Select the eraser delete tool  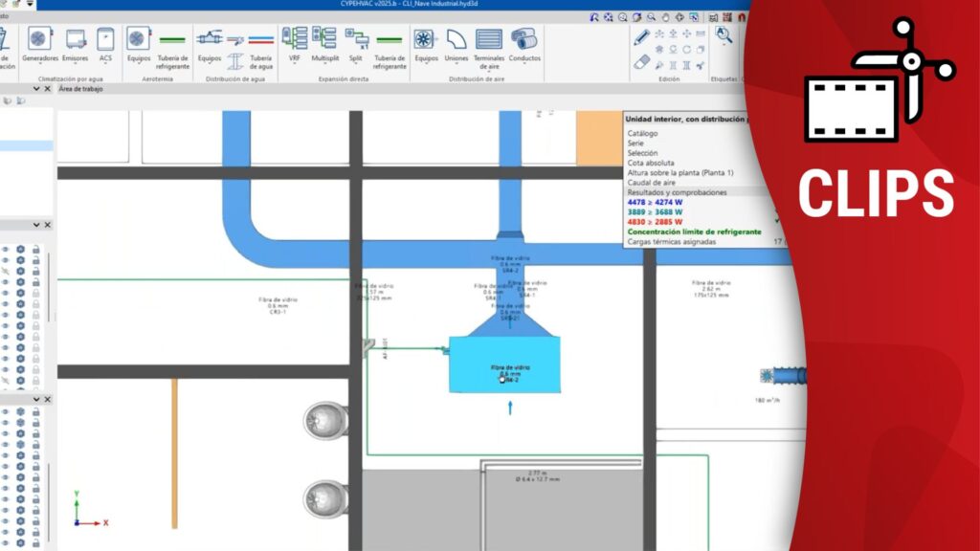642,62
